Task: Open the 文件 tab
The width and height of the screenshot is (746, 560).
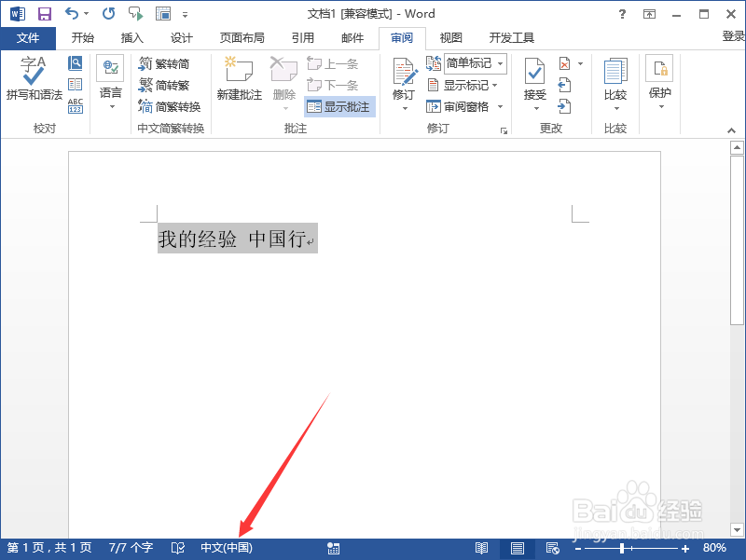Action: click(29, 38)
